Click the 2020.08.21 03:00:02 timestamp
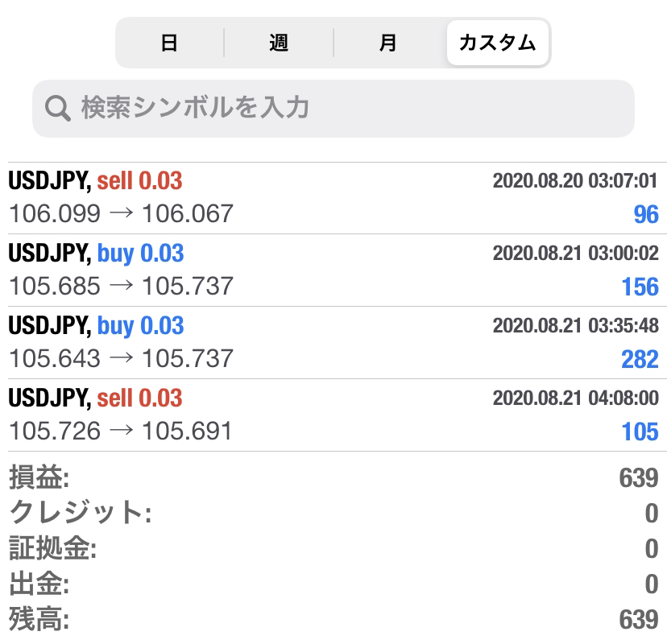This screenshot has width=667, height=644. pos(575,254)
